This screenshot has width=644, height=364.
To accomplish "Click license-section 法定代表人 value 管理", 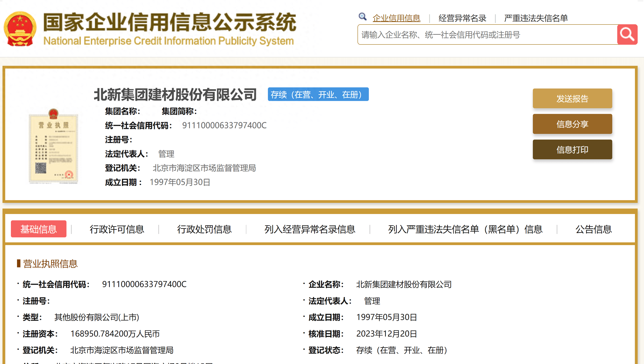I will (372, 301).
